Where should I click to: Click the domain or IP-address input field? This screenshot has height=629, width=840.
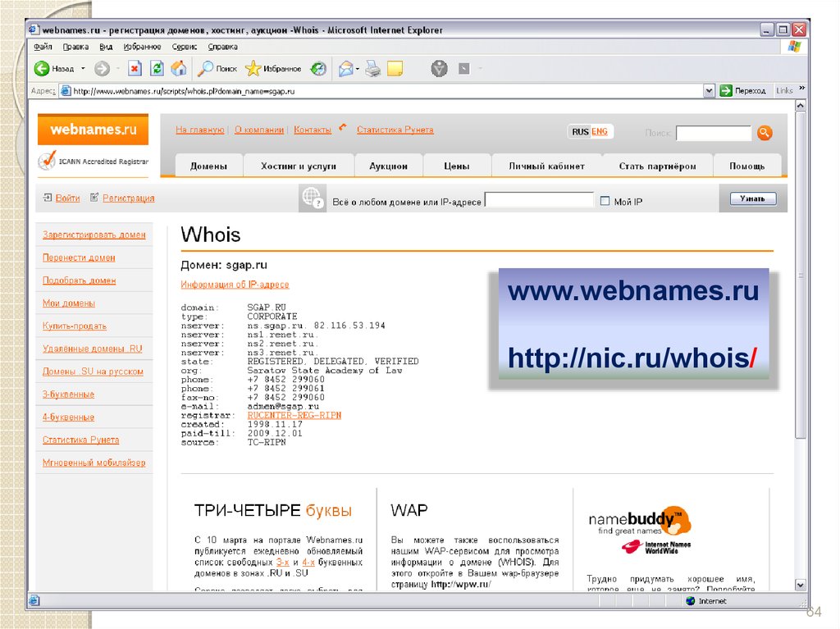pos(539,200)
